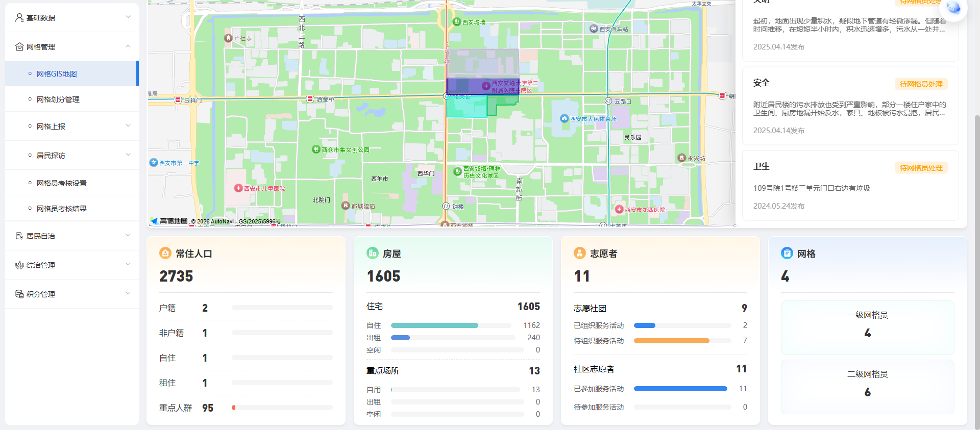The height and width of the screenshot is (430, 980).
Task: Click the 户籍 row label
Action: point(167,308)
